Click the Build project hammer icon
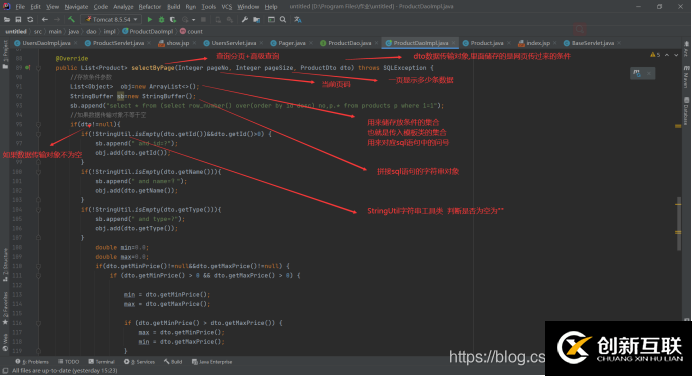The image size is (692, 376). click(x=71, y=19)
